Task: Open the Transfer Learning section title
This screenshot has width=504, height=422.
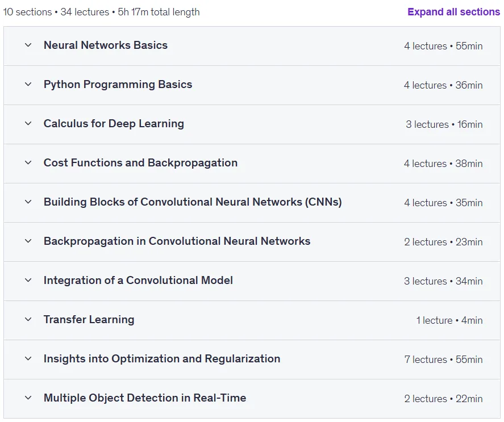Action: click(x=89, y=320)
